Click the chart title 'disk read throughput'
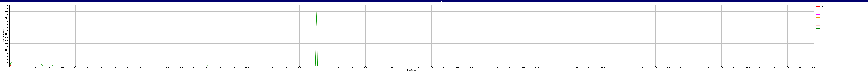 tap(435, 1)
